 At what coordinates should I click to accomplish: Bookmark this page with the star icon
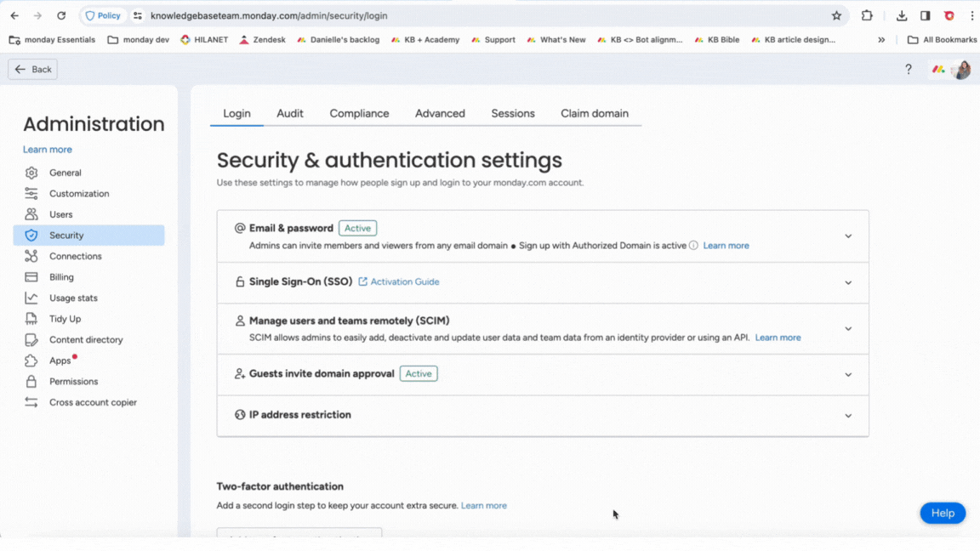(836, 15)
